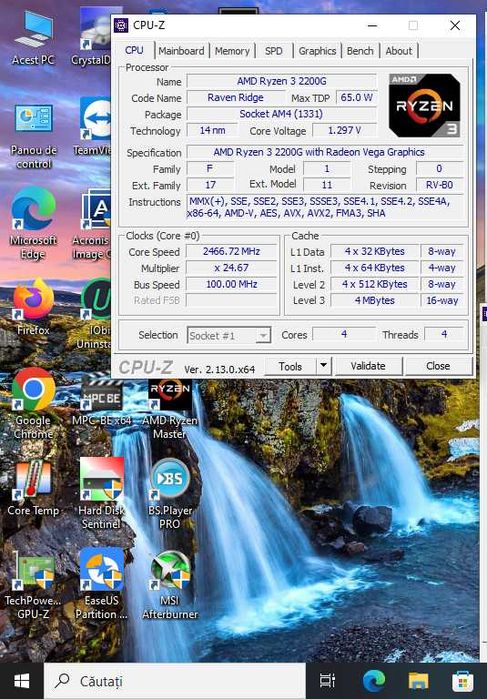This screenshot has height=699, width=487.
Task: Click the Raven Ridge code name value
Action: (235, 98)
